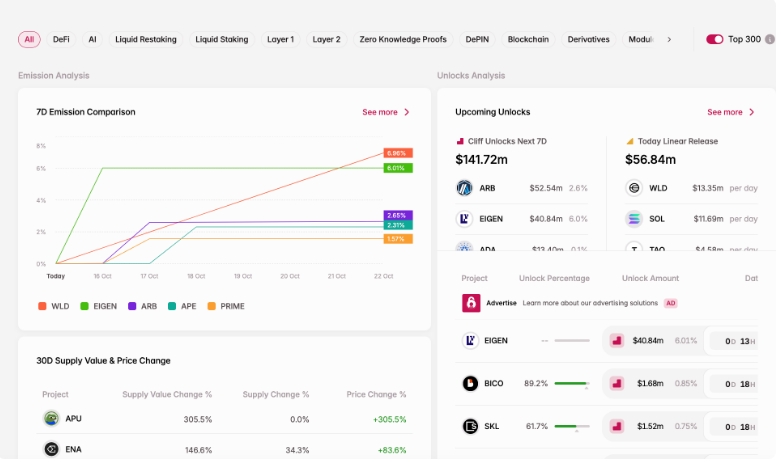Screen dimensions: 781x462
Task: Click EIGEN logo in unlock table
Action: click(x=470, y=341)
